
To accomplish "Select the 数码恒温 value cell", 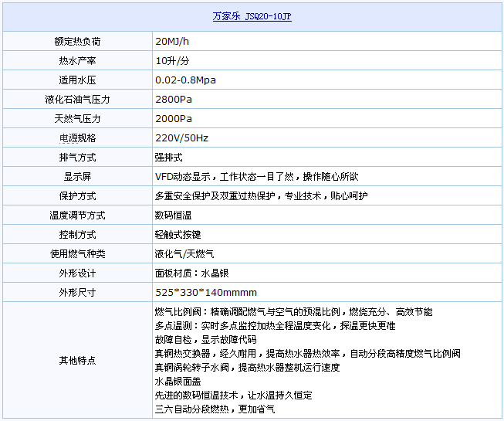I will (x=173, y=215).
